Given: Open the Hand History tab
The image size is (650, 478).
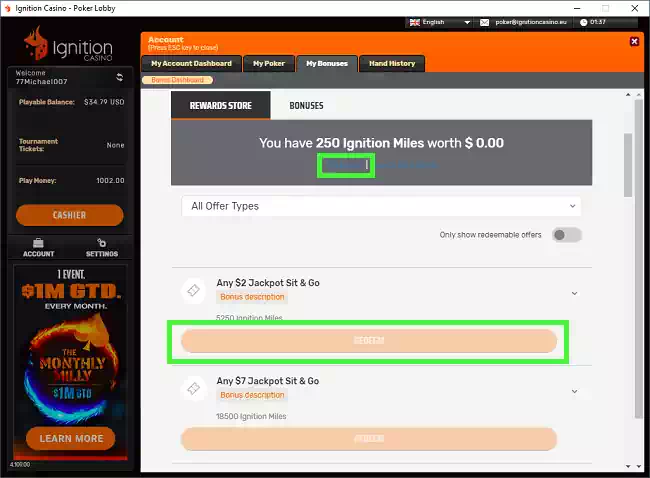Looking at the screenshot, I should pyautogui.click(x=392, y=63).
